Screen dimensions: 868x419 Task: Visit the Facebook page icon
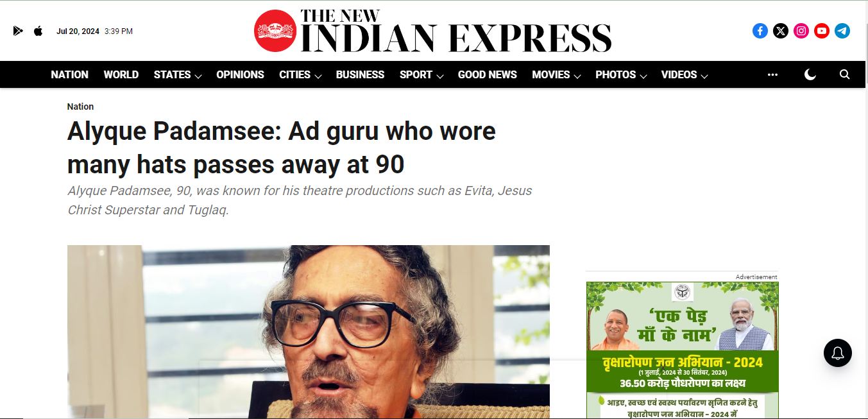point(760,31)
